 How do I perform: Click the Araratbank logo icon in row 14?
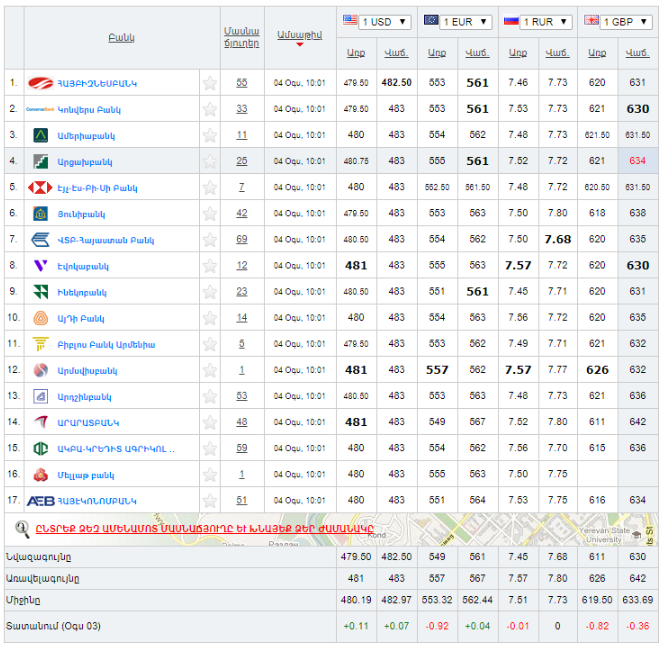tap(41, 422)
